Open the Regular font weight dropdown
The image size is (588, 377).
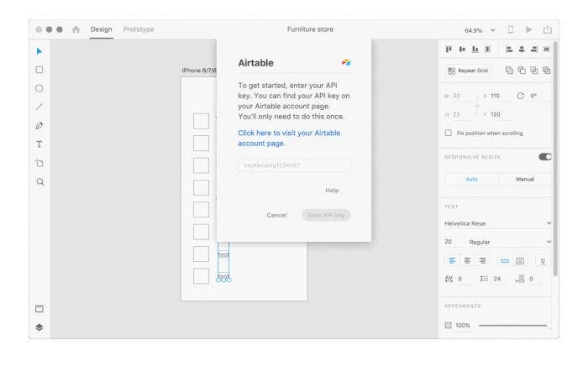click(x=509, y=242)
